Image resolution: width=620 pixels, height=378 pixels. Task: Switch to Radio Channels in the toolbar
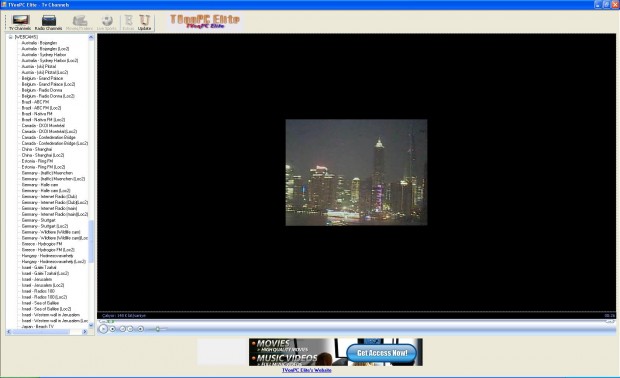coord(48,23)
